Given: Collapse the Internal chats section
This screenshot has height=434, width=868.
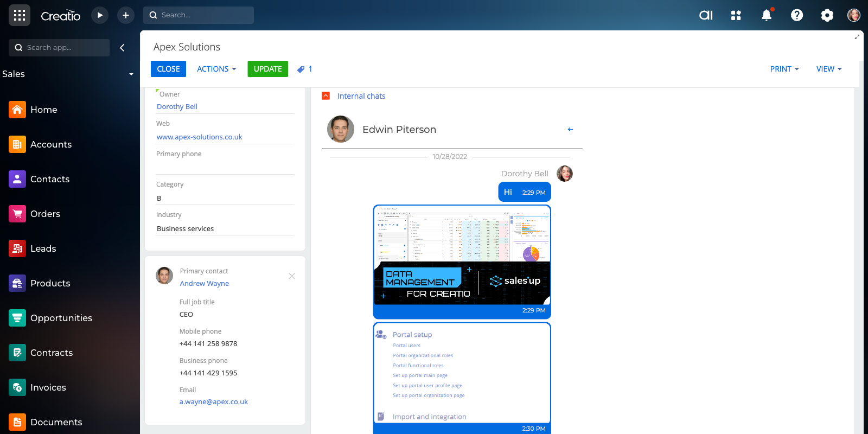Looking at the screenshot, I should (326, 96).
